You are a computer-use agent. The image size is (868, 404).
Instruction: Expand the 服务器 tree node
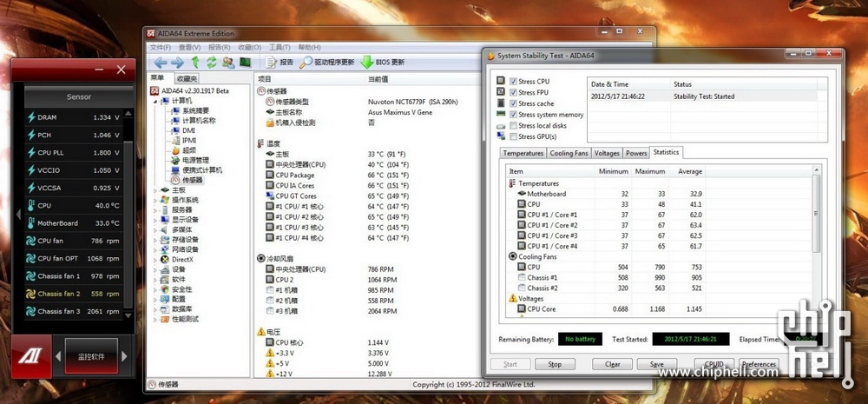pos(155,210)
